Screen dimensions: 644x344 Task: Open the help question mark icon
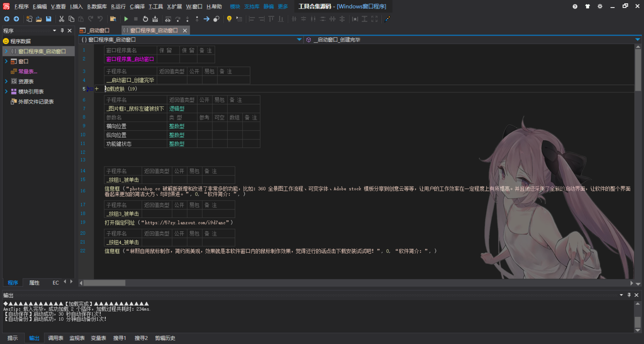pyautogui.click(x=575, y=6)
